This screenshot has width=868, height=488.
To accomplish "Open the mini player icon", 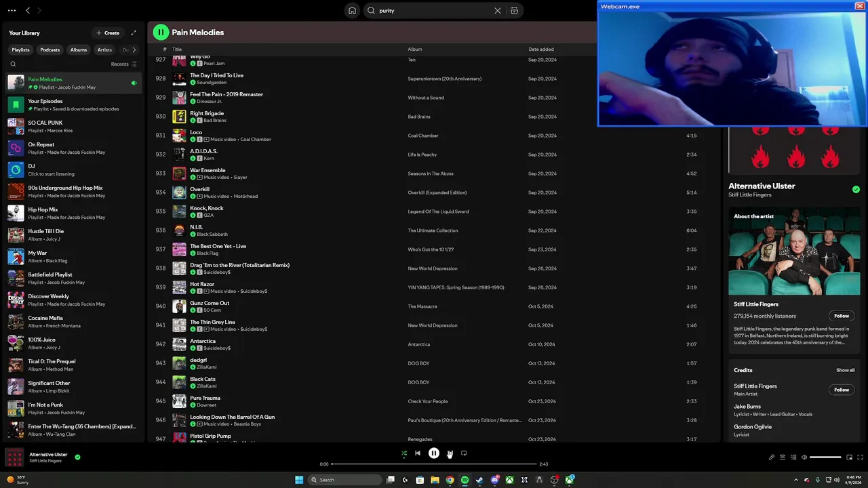I will click(849, 457).
